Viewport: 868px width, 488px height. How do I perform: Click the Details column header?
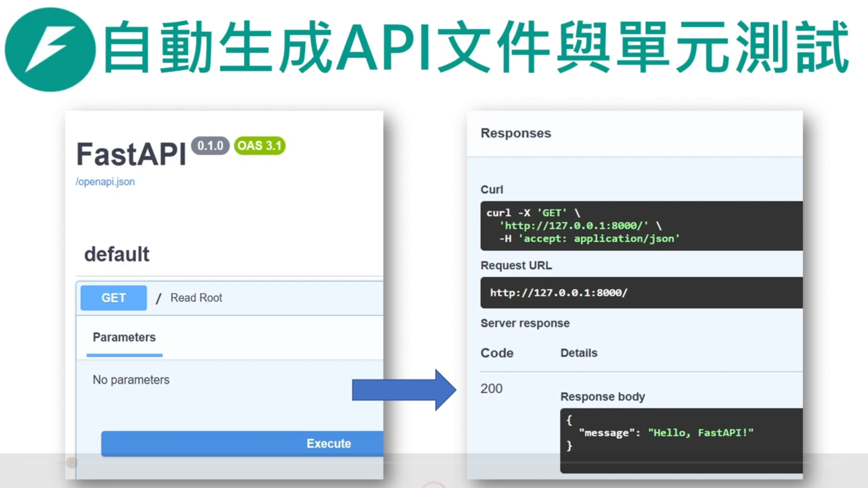tap(579, 353)
